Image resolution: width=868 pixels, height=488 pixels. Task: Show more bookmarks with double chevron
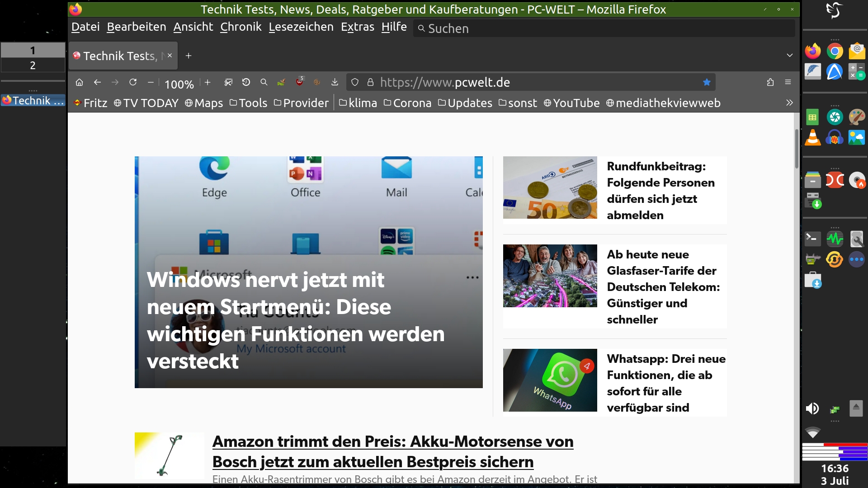click(x=789, y=103)
